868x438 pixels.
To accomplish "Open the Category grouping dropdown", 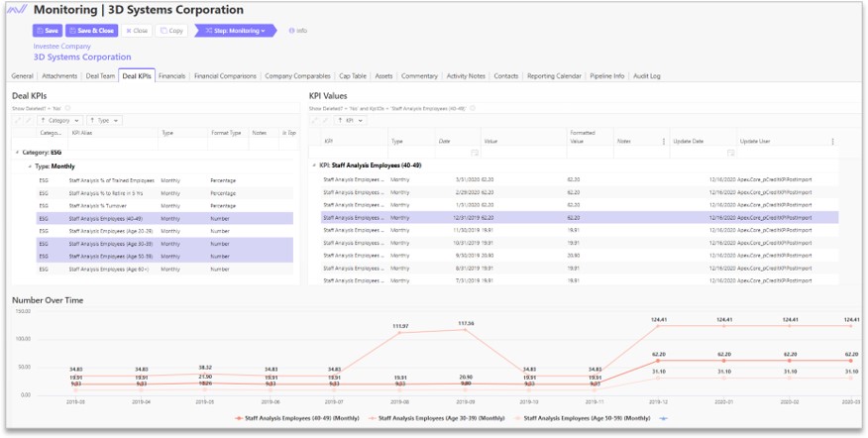I will tap(59, 120).
